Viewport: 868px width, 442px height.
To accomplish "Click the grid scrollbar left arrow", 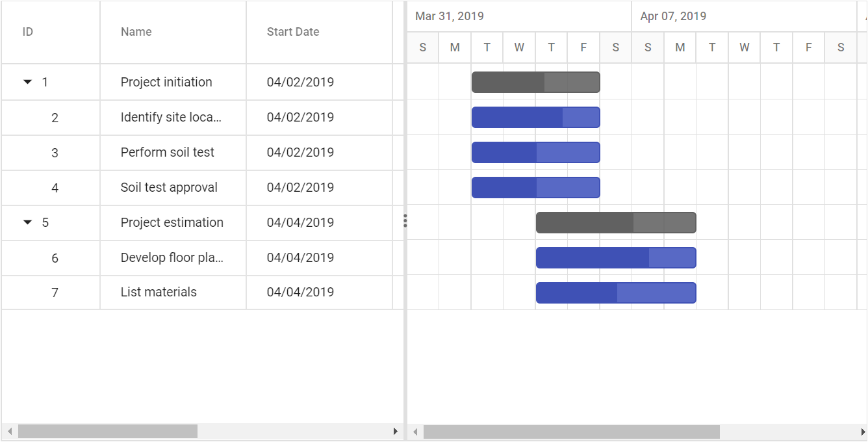I will [10, 432].
